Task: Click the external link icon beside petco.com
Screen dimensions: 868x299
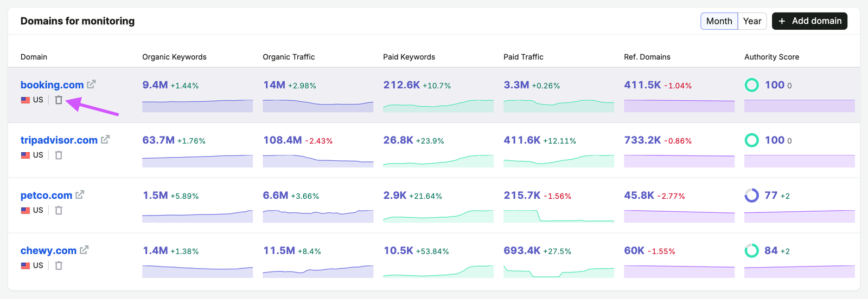Action: click(x=80, y=195)
